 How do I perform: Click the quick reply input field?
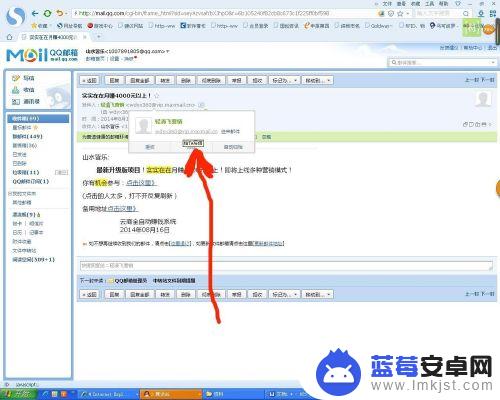pyautogui.click(x=286, y=266)
